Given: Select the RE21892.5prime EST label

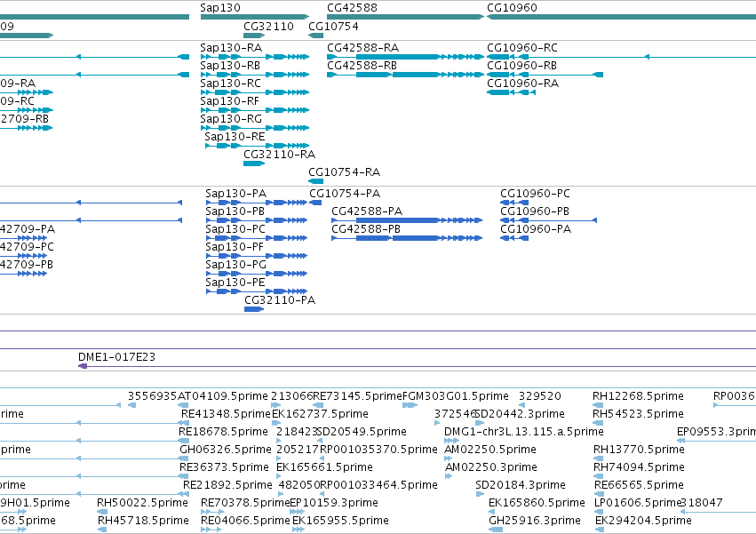Looking at the screenshot, I should (x=227, y=485).
